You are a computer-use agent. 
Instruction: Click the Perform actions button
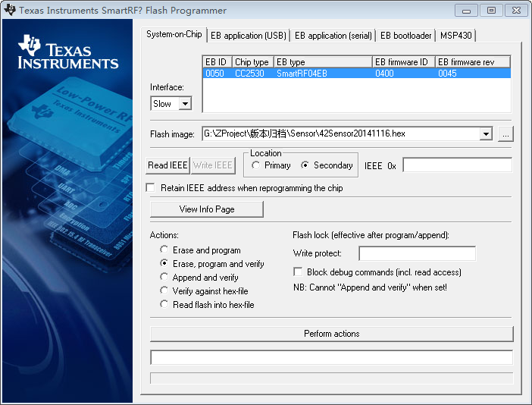(331, 334)
